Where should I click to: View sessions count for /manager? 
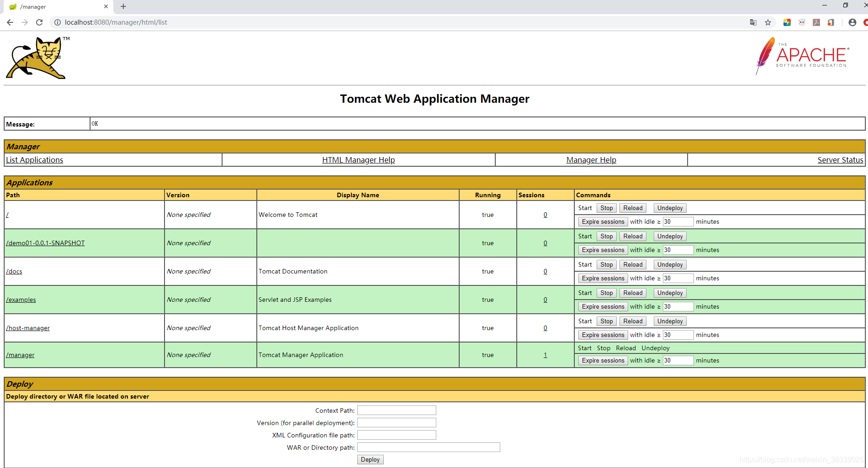[545, 355]
